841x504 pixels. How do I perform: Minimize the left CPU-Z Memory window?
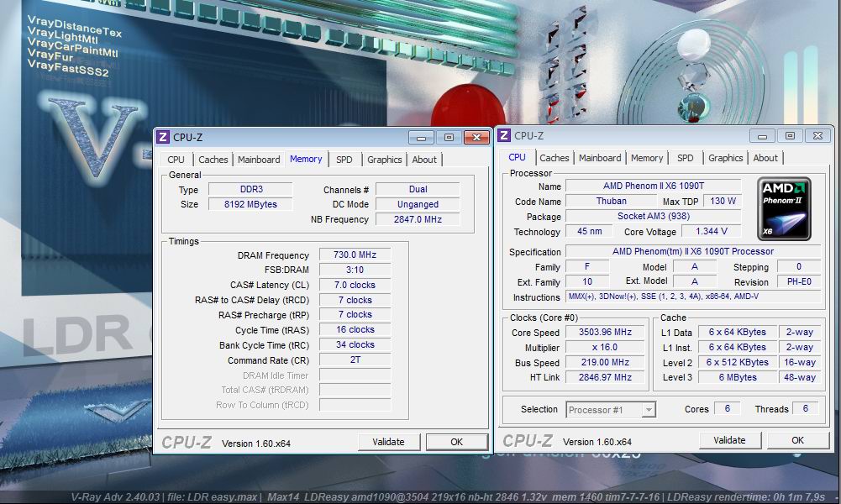[x=421, y=138]
